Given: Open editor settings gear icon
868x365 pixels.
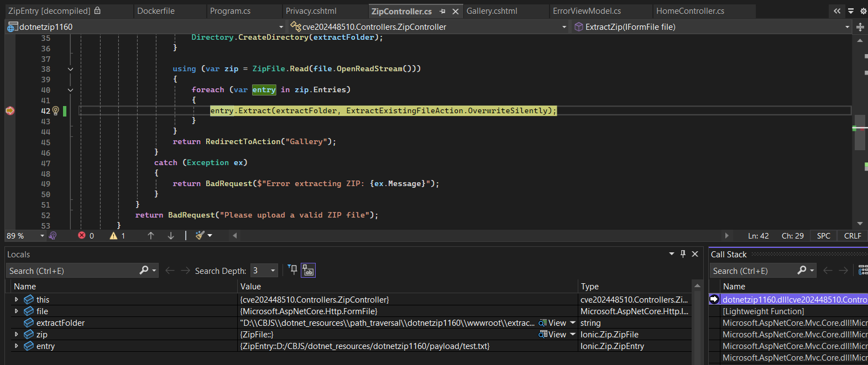Looking at the screenshot, I should click(863, 11).
